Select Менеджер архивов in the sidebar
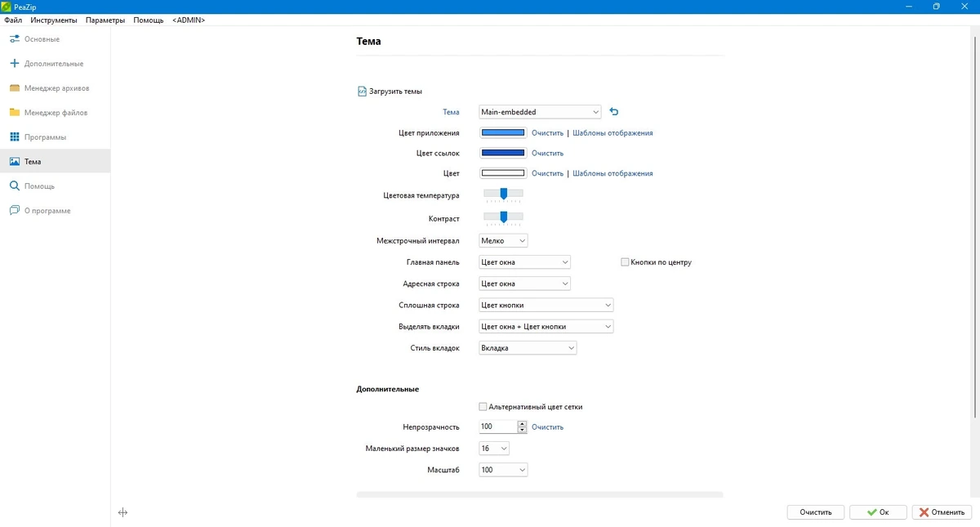Screen dimensions: 980x527 tap(55, 88)
